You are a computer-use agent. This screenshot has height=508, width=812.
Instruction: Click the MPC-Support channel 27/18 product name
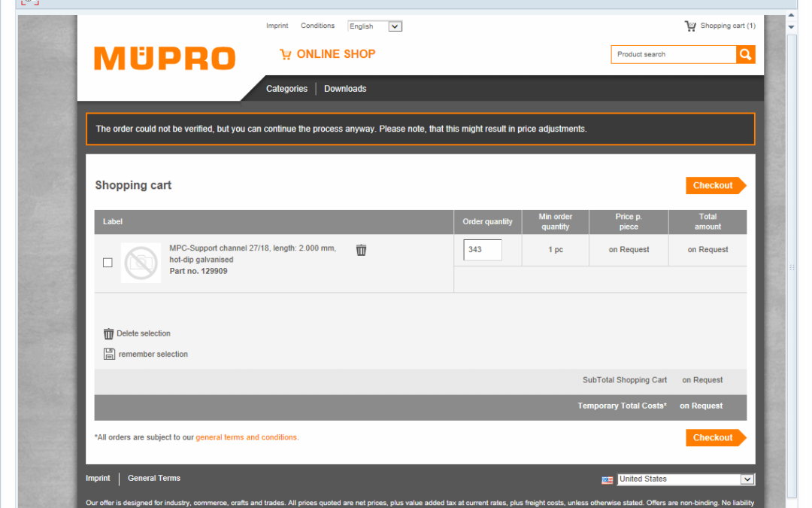[x=253, y=254]
